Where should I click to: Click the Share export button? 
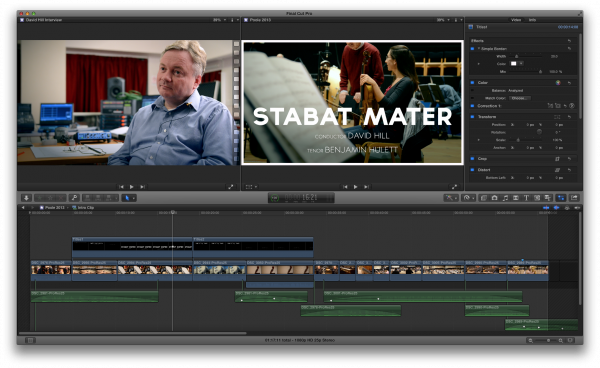click(574, 198)
